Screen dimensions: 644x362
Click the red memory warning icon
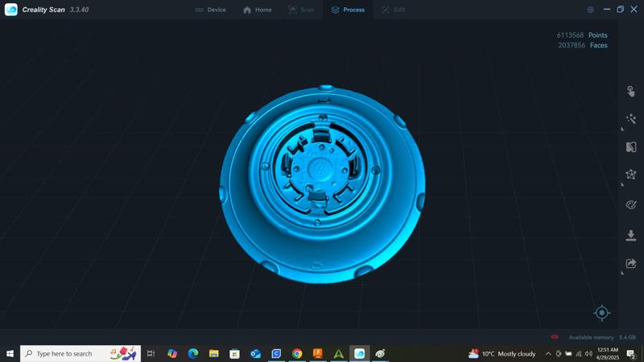(x=555, y=337)
